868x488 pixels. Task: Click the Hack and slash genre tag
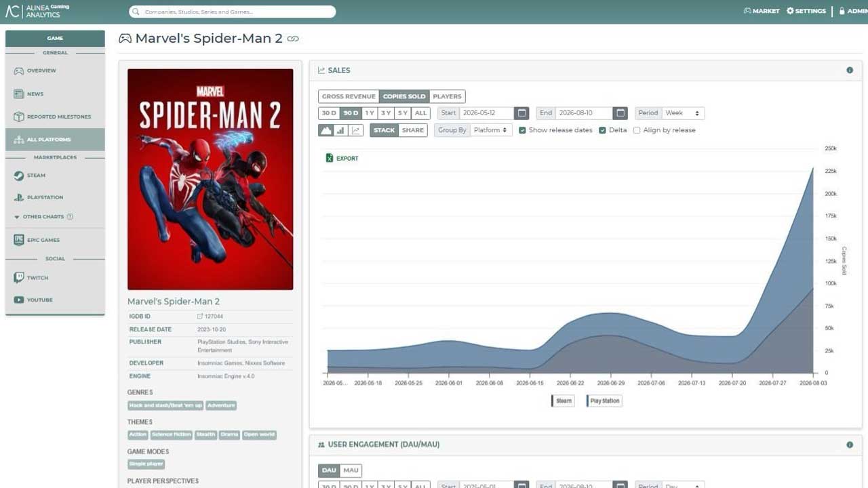[165, 405]
